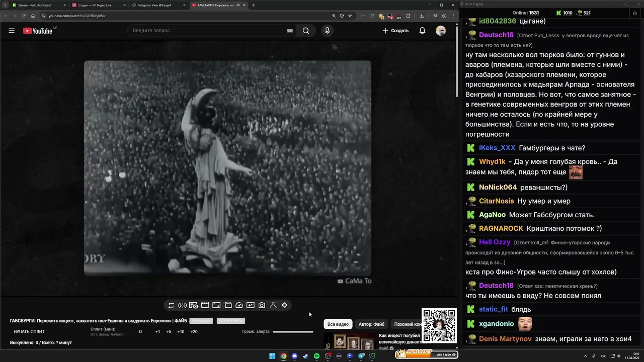Open Discord from the Windows taskbar
This screenshot has height=362, width=644.
(294, 356)
